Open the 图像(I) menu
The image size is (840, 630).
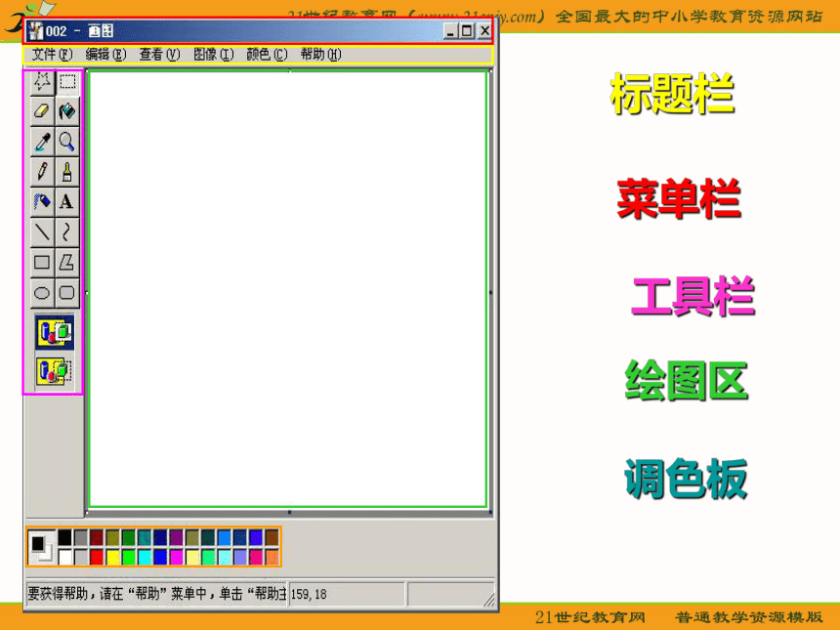pyautogui.click(x=213, y=55)
